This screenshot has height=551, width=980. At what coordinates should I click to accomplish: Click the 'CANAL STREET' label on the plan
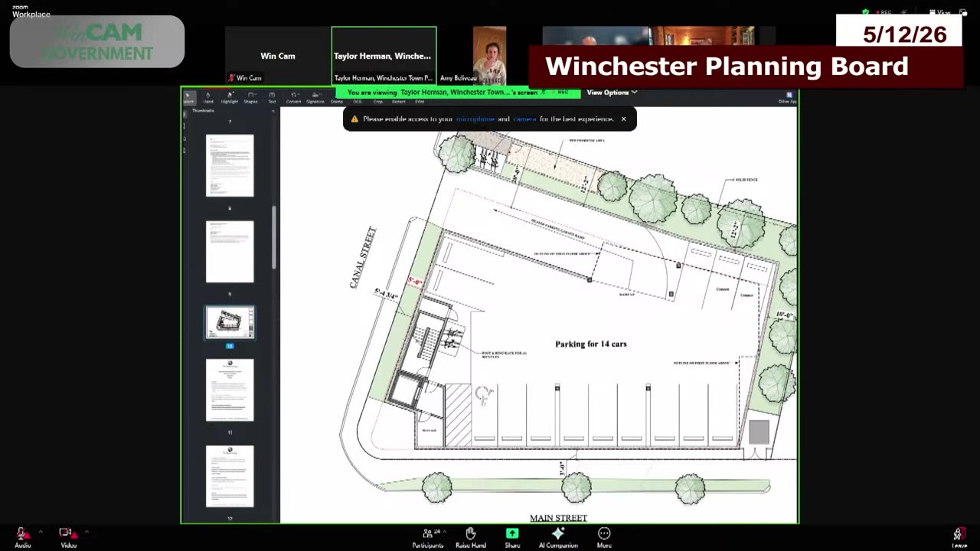(363, 258)
